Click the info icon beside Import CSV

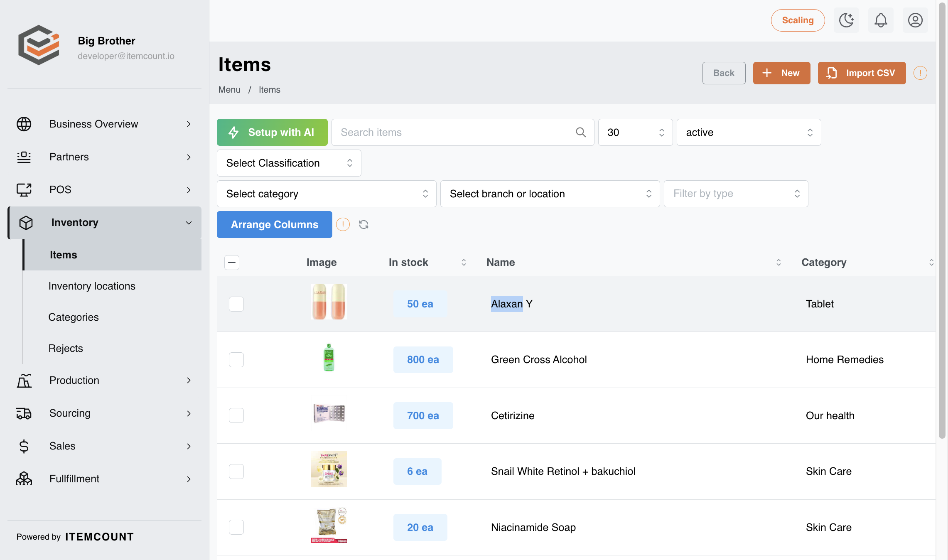click(x=920, y=73)
